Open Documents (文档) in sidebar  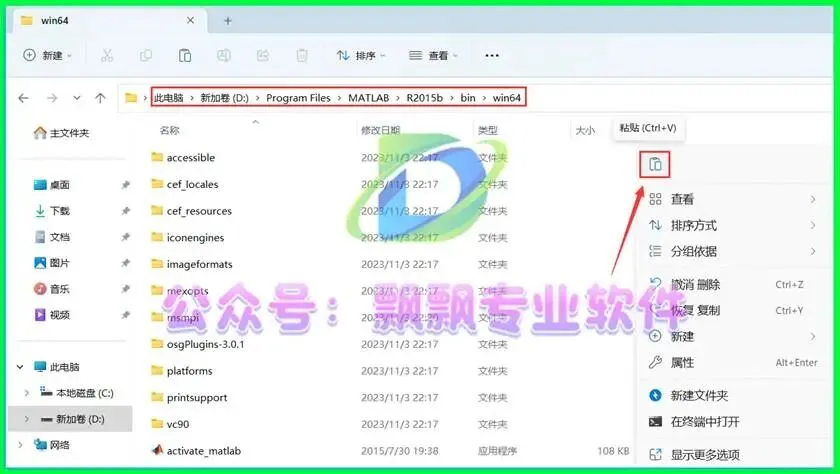pyautogui.click(x=52, y=237)
